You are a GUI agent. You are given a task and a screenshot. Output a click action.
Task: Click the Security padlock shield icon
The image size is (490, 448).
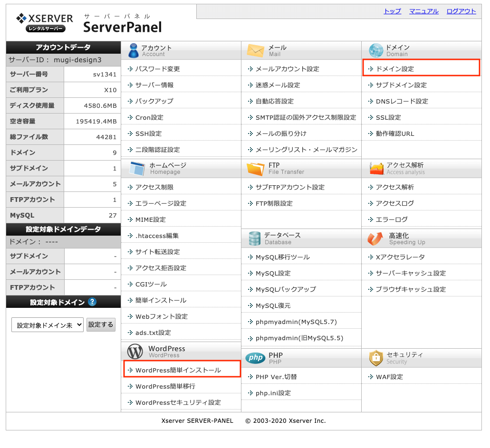tap(376, 358)
